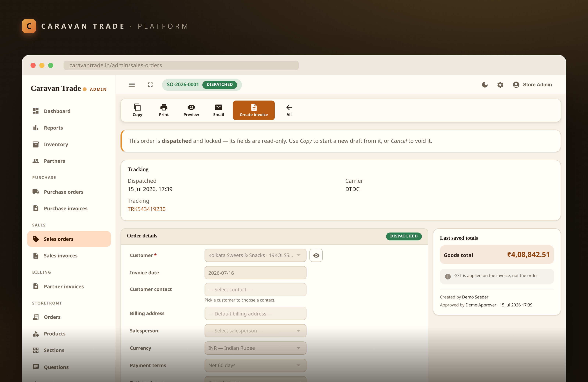Screen dimensions: 588x382
Task: Click carrier value DTDC
Action: pos(352,189)
